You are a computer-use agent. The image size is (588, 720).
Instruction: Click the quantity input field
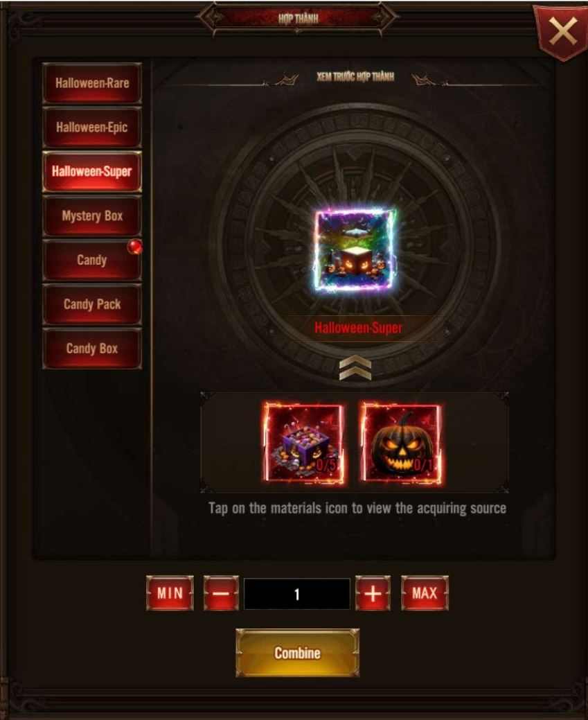coord(297,594)
